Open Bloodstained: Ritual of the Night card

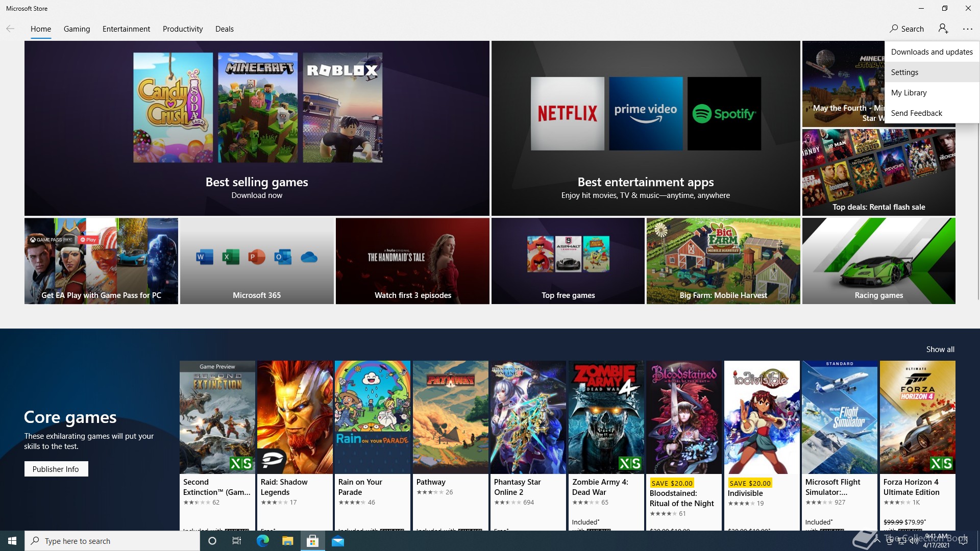click(684, 445)
